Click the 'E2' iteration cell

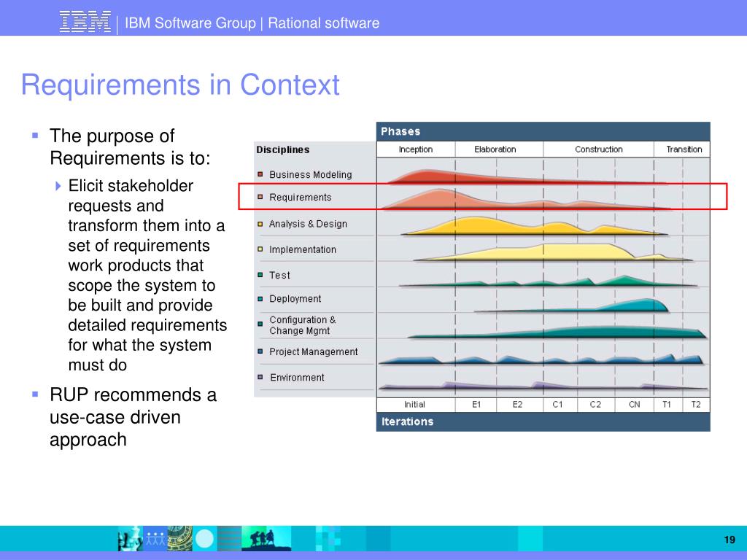[519, 404]
